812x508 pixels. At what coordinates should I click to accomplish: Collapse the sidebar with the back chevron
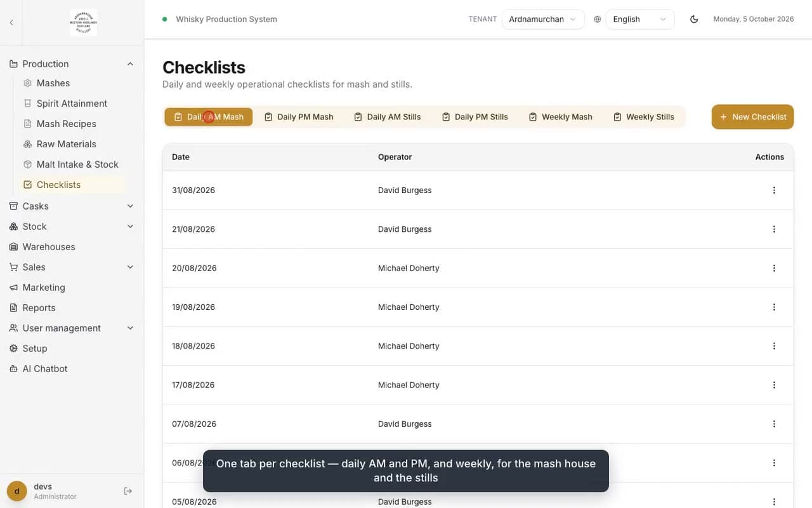tap(11, 23)
